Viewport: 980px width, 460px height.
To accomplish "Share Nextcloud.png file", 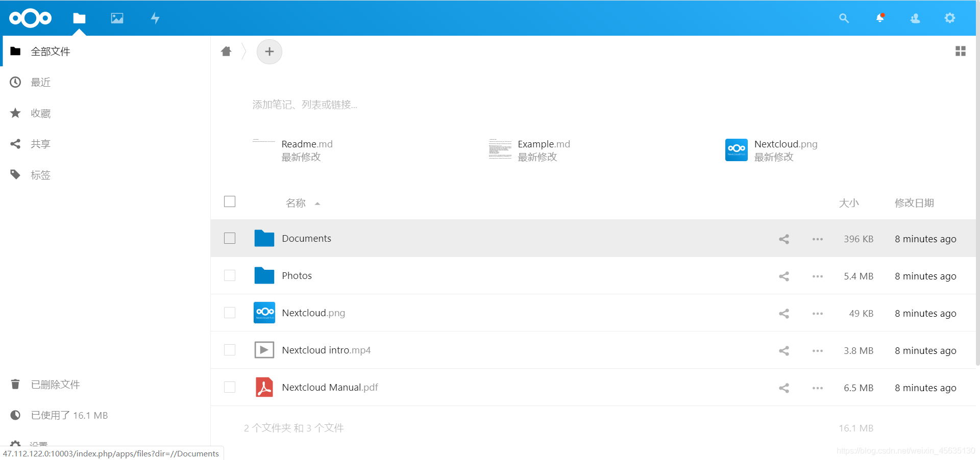I will point(784,314).
